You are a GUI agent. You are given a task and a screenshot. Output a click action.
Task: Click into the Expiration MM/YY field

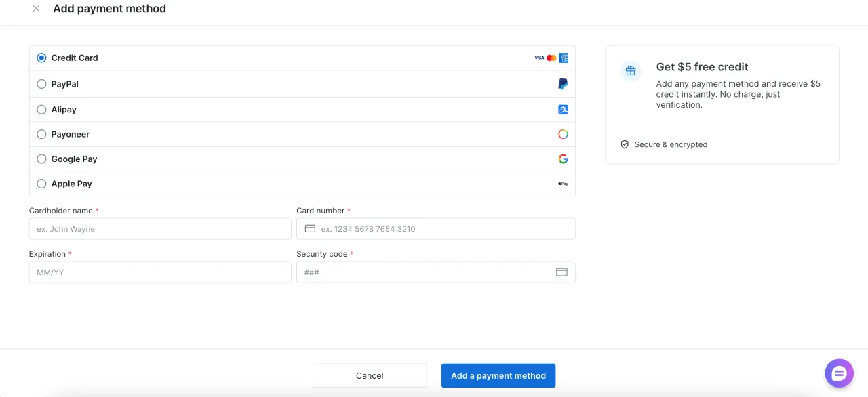click(160, 272)
